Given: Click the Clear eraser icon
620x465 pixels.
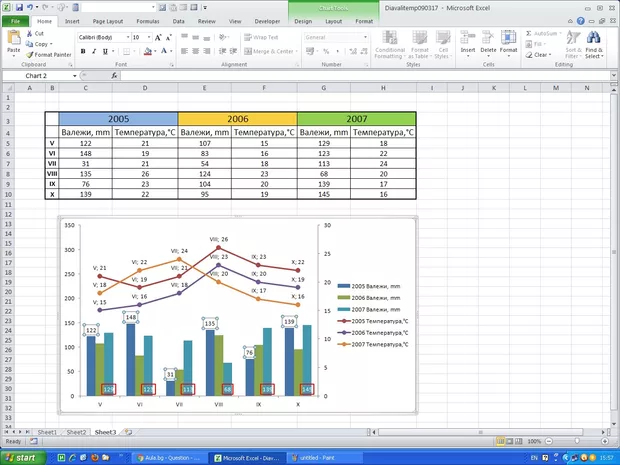Looking at the screenshot, I should (x=529, y=55).
